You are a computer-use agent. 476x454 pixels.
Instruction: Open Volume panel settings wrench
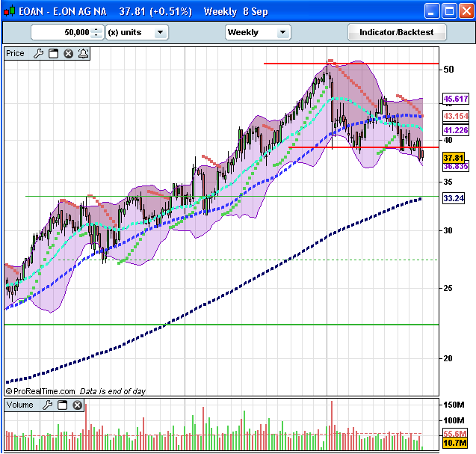[47, 405]
